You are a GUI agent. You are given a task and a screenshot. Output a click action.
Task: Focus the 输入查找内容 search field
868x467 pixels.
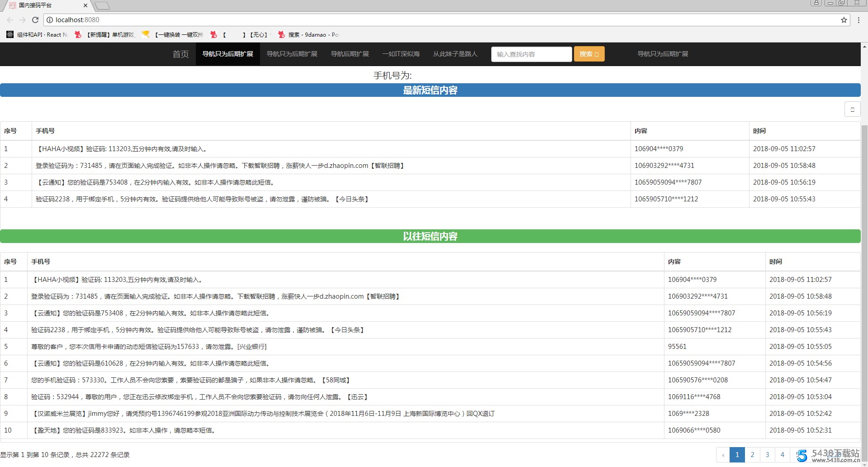click(x=531, y=54)
